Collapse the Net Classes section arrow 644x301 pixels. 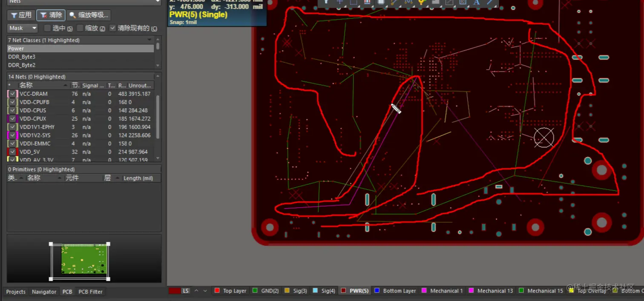click(x=149, y=40)
